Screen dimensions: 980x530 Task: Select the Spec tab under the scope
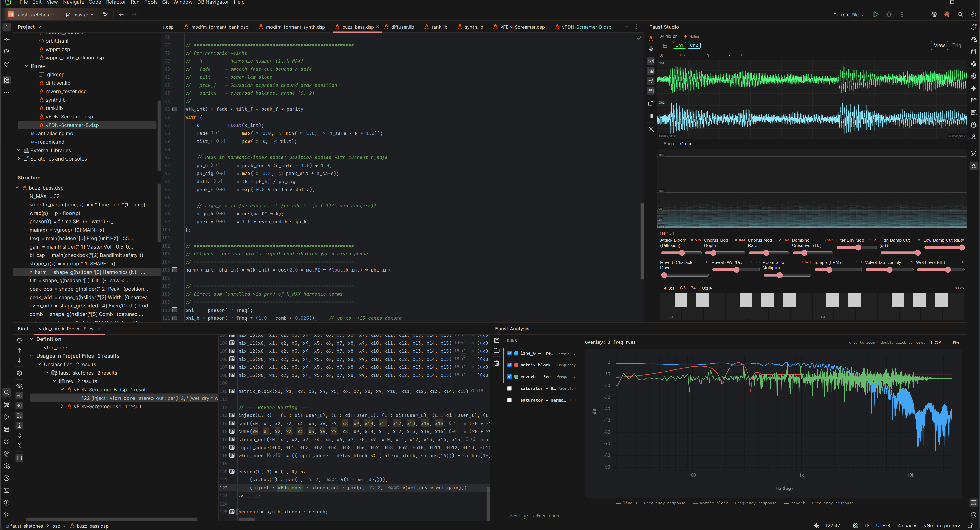click(668, 144)
